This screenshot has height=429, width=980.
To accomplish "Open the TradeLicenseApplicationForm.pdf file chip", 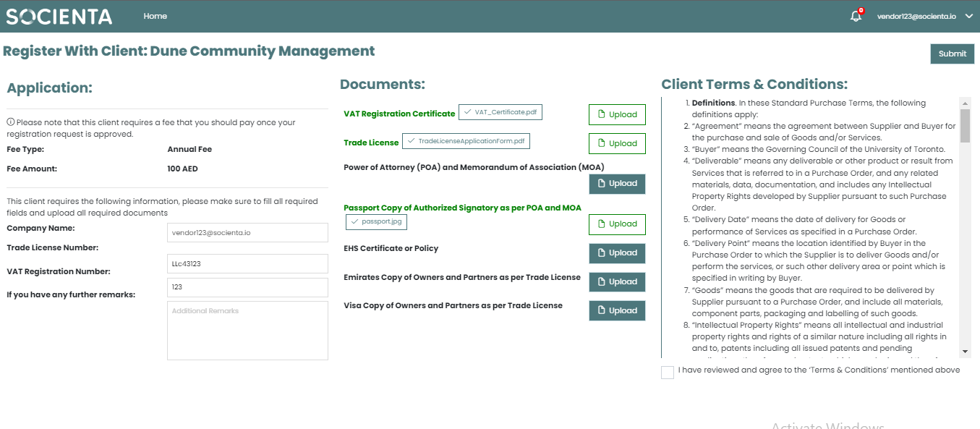I will click(x=466, y=140).
